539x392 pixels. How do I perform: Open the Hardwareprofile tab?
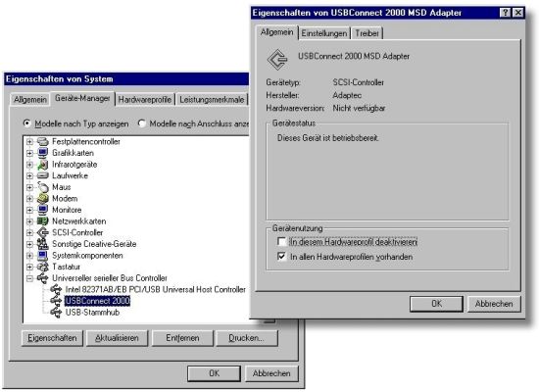click(x=145, y=100)
